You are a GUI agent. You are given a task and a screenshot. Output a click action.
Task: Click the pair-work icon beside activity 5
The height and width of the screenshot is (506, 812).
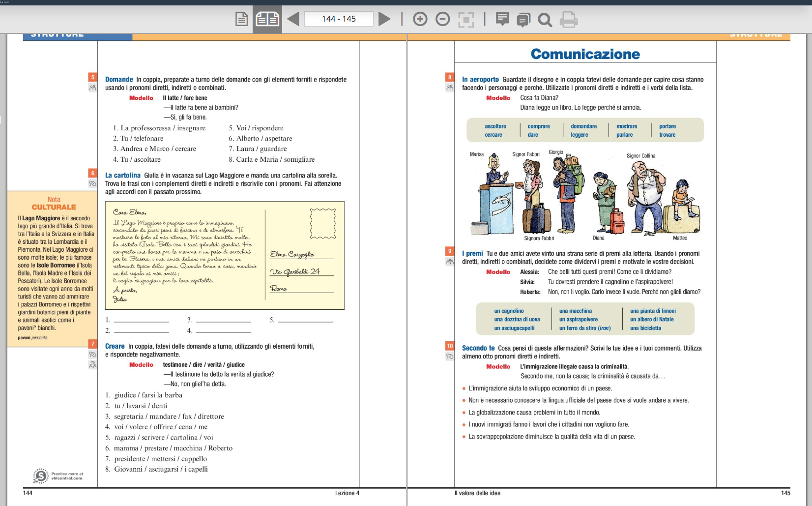point(92,88)
